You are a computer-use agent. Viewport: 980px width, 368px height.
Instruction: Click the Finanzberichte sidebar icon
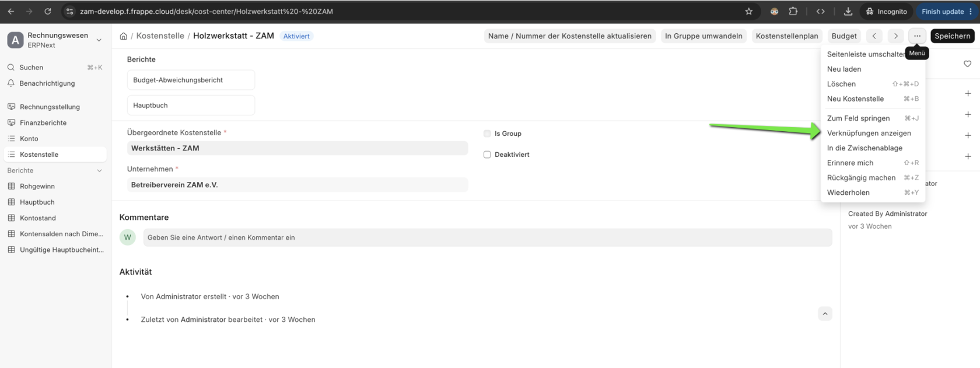click(x=12, y=122)
